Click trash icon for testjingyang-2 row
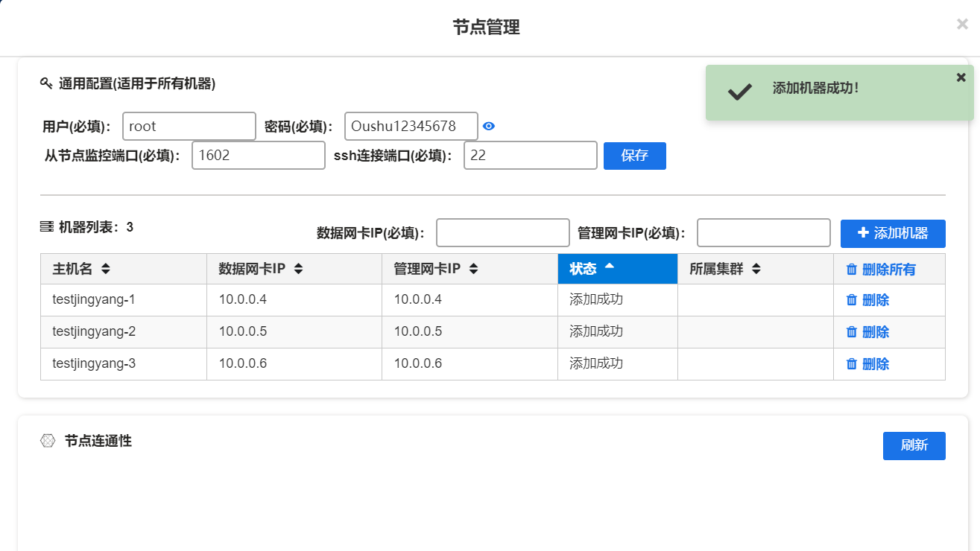980x551 pixels. [x=852, y=332]
